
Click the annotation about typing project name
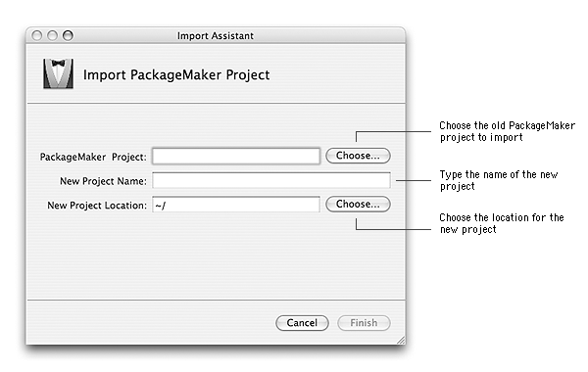[x=499, y=180]
